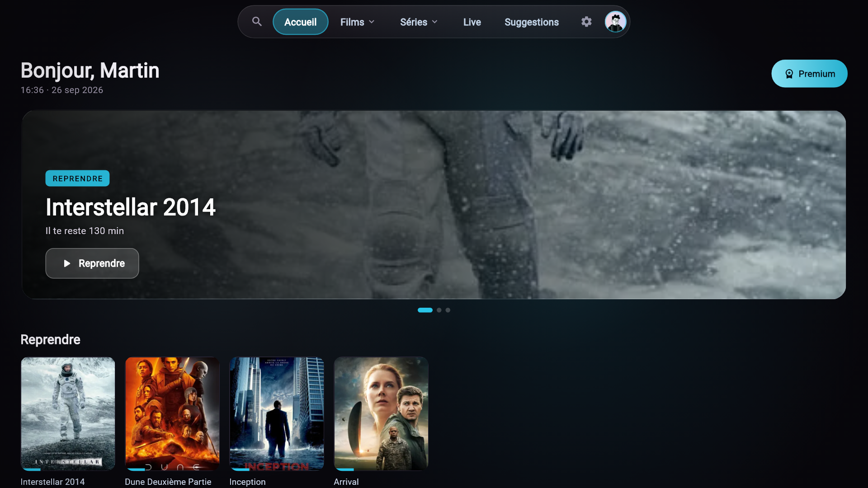Image resolution: width=868 pixels, height=488 pixels.
Task: Expand the Films dropdown menu
Action: 357,22
